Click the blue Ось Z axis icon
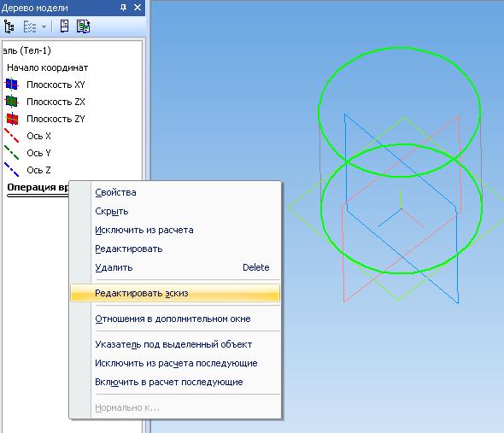The image size is (504, 433). [x=12, y=170]
